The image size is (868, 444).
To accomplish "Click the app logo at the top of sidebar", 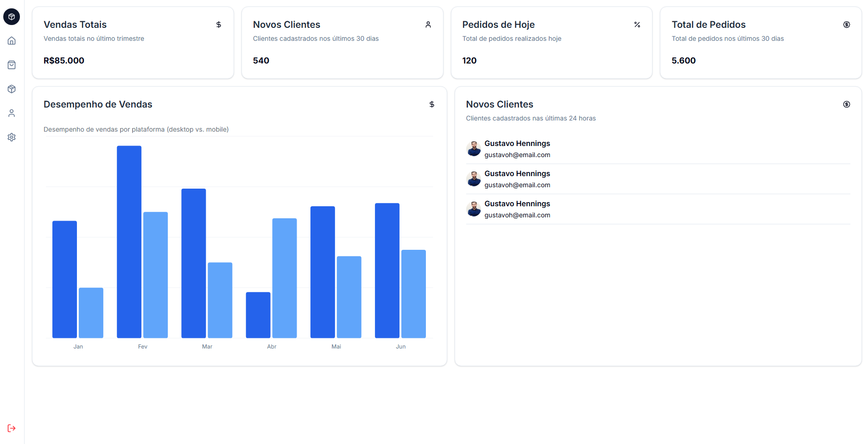I will tap(12, 17).
